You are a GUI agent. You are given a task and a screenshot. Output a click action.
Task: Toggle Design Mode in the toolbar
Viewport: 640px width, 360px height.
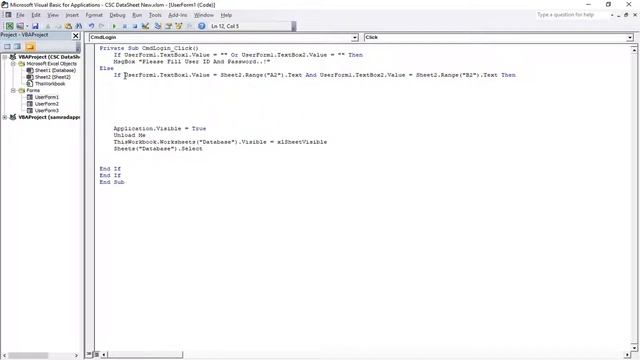145,26
